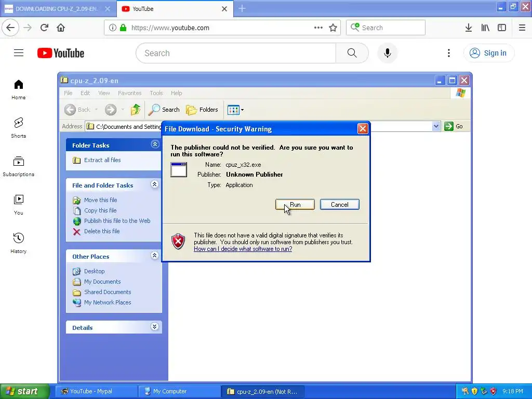532x399 pixels.
Task: Go to Home in YouTube sidebar
Action: click(x=19, y=90)
